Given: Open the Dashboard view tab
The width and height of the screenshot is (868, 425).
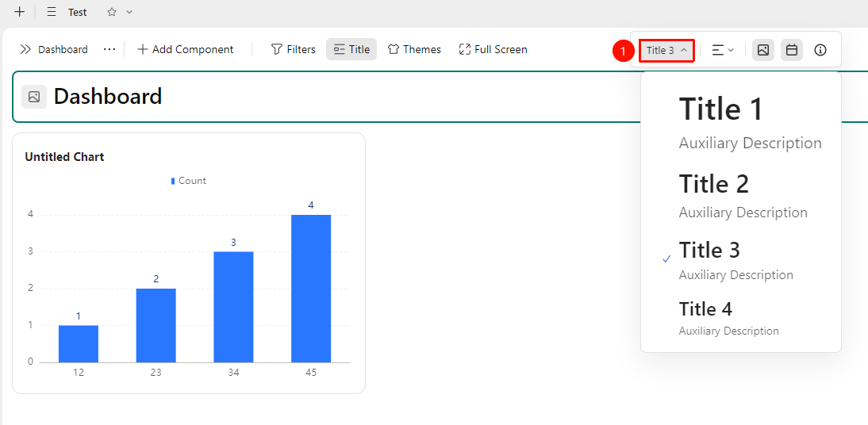Looking at the screenshot, I should coord(63,49).
